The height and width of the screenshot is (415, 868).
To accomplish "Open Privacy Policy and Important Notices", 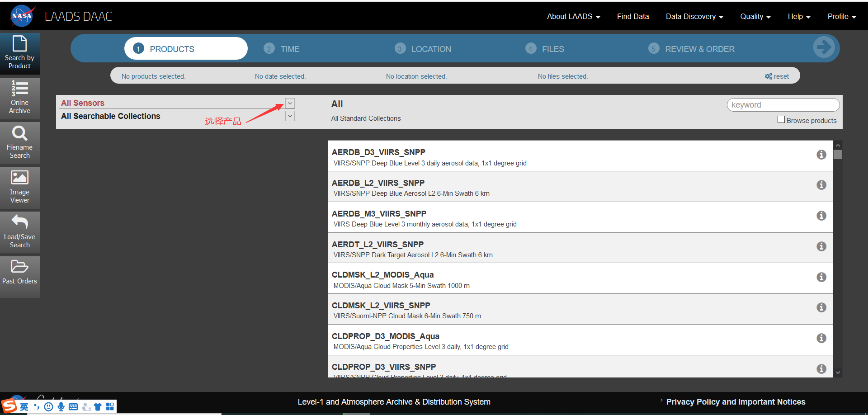I will (x=736, y=402).
